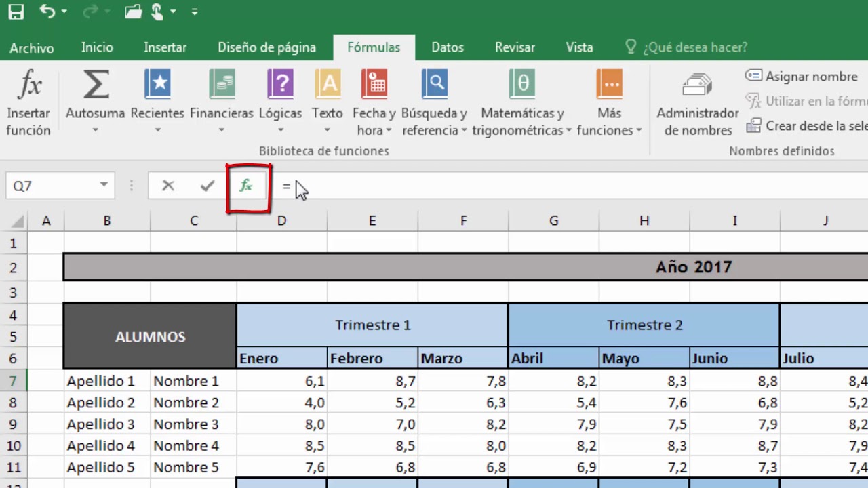Open the Administrador de nombres
The width and height of the screenshot is (868, 488).
tap(697, 102)
